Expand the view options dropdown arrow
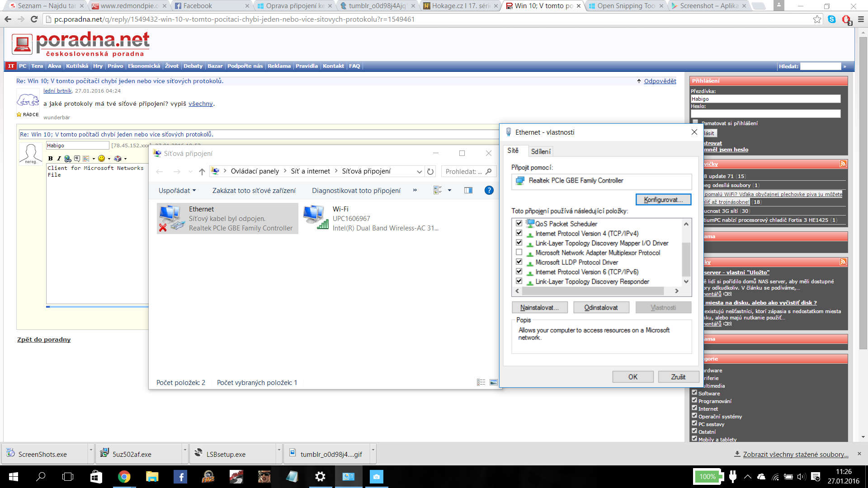This screenshot has width=868, height=488. [449, 191]
